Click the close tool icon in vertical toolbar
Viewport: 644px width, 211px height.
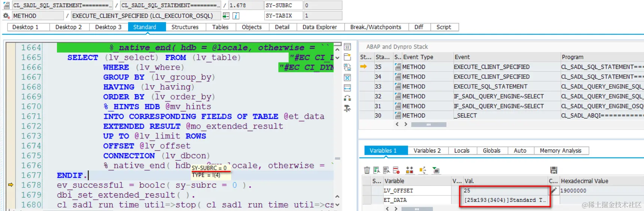[347, 47]
